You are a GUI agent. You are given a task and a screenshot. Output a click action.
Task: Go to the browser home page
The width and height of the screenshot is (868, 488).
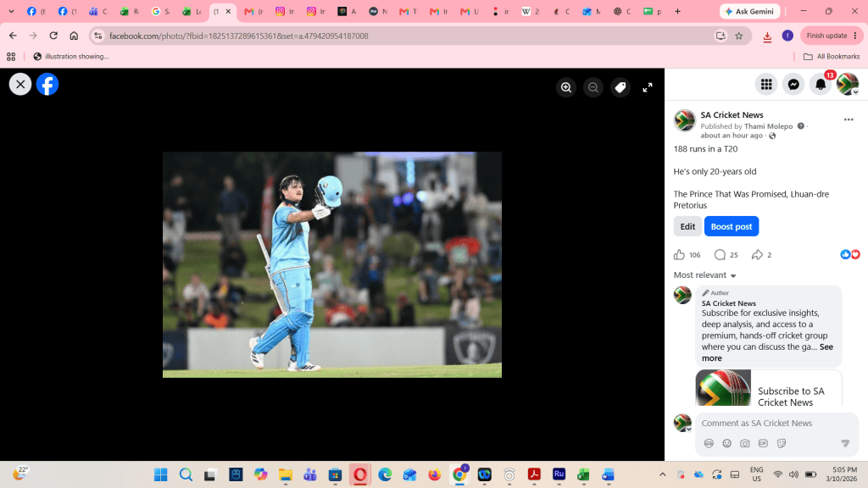(x=74, y=36)
